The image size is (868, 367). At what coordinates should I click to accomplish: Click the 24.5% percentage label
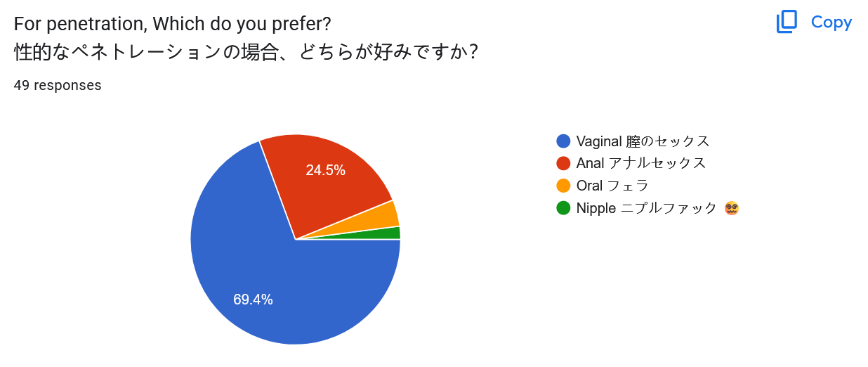(325, 170)
